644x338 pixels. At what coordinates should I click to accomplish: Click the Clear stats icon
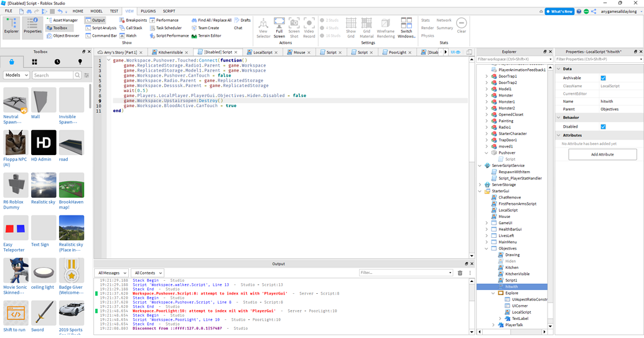pyautogui.click(x=461, y=26)
